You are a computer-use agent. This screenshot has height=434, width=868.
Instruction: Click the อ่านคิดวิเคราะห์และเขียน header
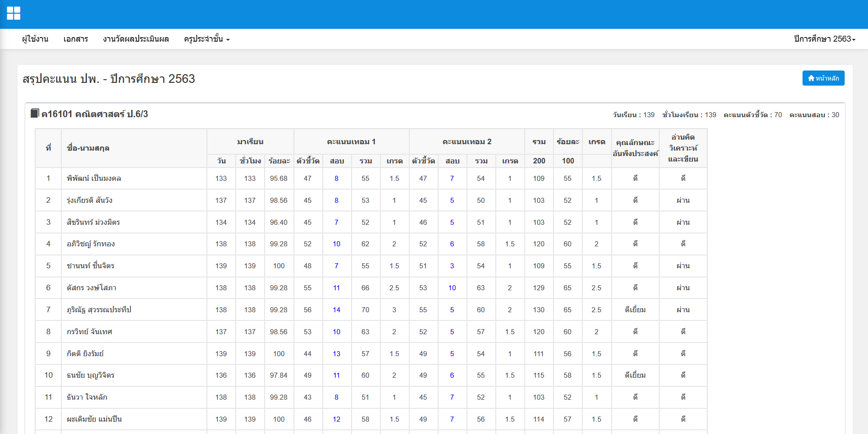pos(683,148)
